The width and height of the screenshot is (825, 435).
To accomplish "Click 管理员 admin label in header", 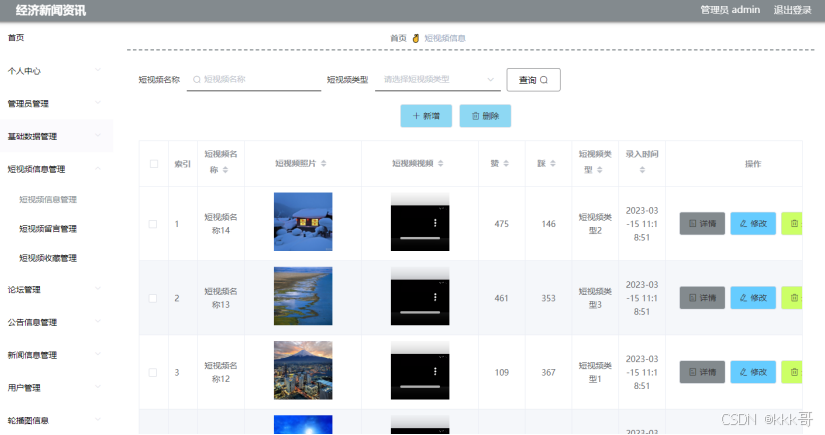I will (730, 10).
